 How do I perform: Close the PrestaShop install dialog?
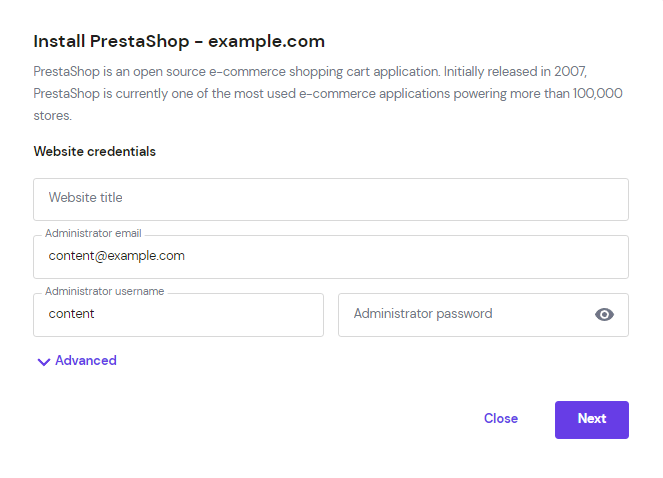click(x=500, y=419)
